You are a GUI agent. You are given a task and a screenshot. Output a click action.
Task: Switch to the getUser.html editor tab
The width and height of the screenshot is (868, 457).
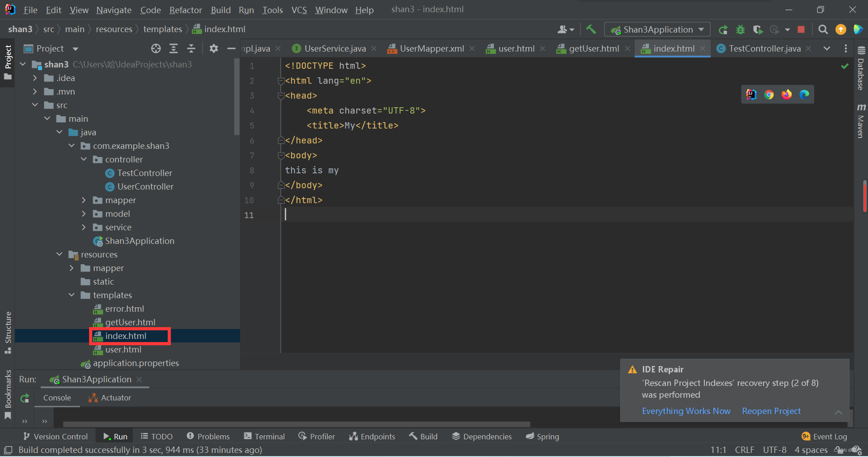coord(589,48)
